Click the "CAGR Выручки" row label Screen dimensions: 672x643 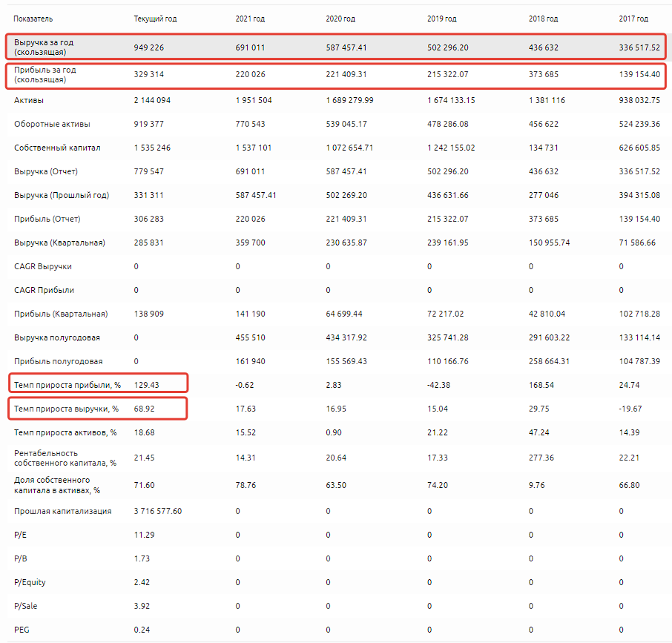pyautogui.click(x=43, y=266)
